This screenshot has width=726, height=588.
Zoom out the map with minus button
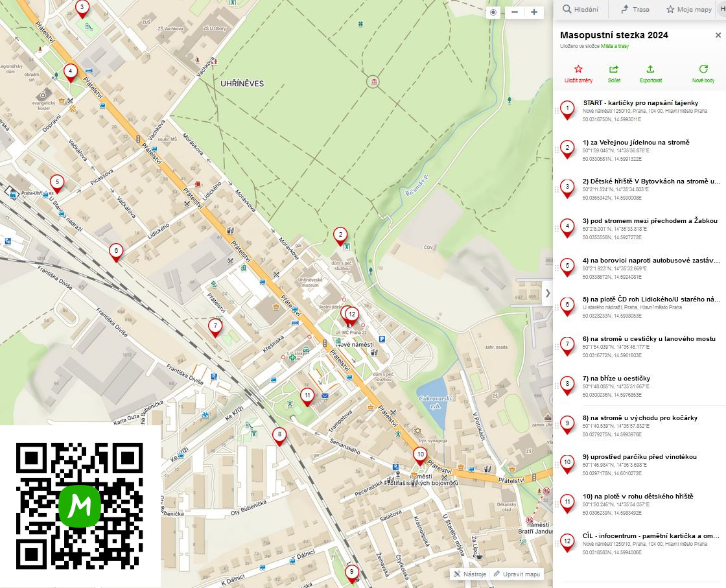515,12
